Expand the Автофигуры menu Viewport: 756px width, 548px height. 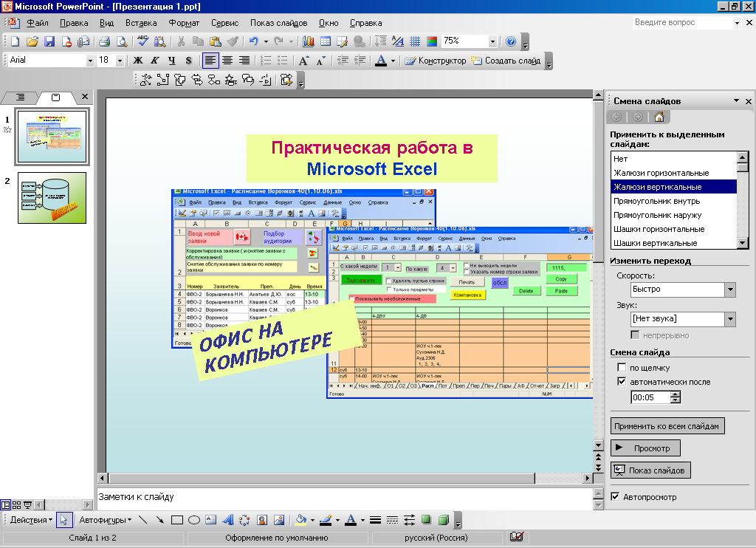[x=106, y=520]
